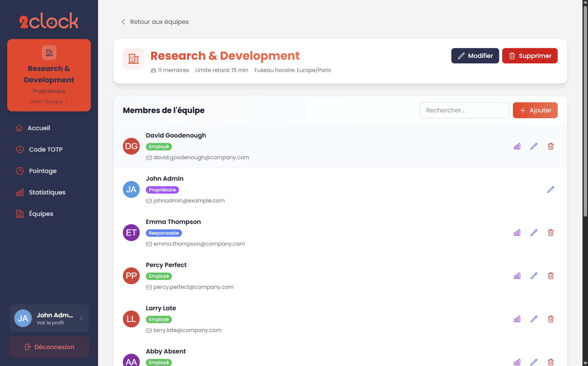Remove Percy Perfect using trash icon
This screenshot has width=588, height=366.
(551, 276)
